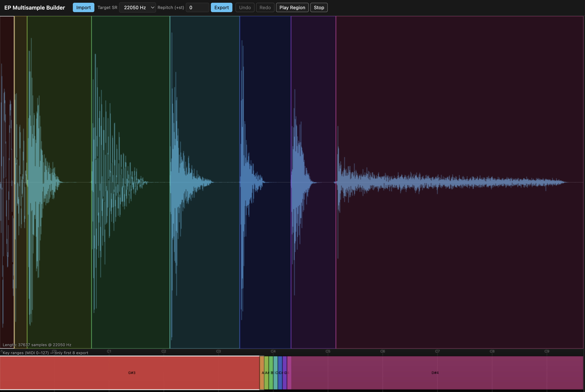Image resolution: width=585 pixels, height=392 pixels.
Task: Click the Import button
Action: click(83, 7)
